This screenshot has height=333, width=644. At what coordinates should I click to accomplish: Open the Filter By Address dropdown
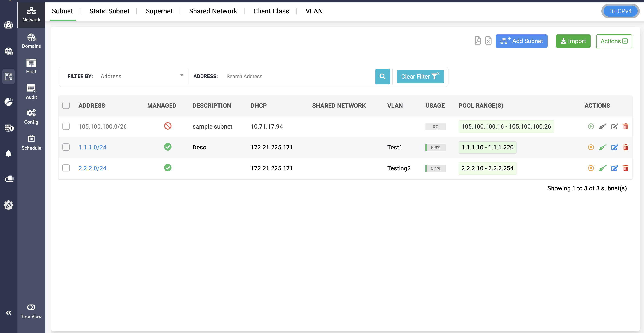pyautogui.click(x=141, y=76)
